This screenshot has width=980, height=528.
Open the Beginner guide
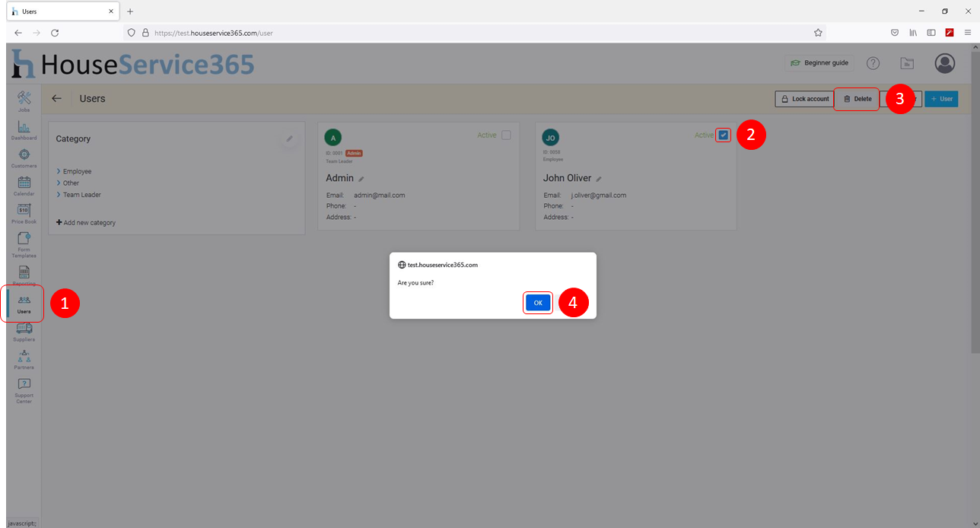(x=819, y=63)
